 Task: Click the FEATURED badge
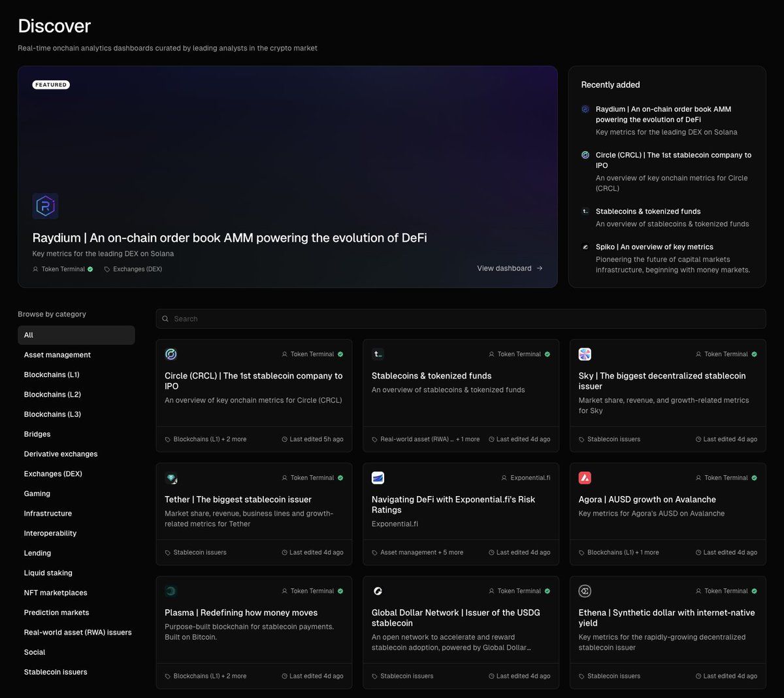pyautogui.click(x=51, y=85)
